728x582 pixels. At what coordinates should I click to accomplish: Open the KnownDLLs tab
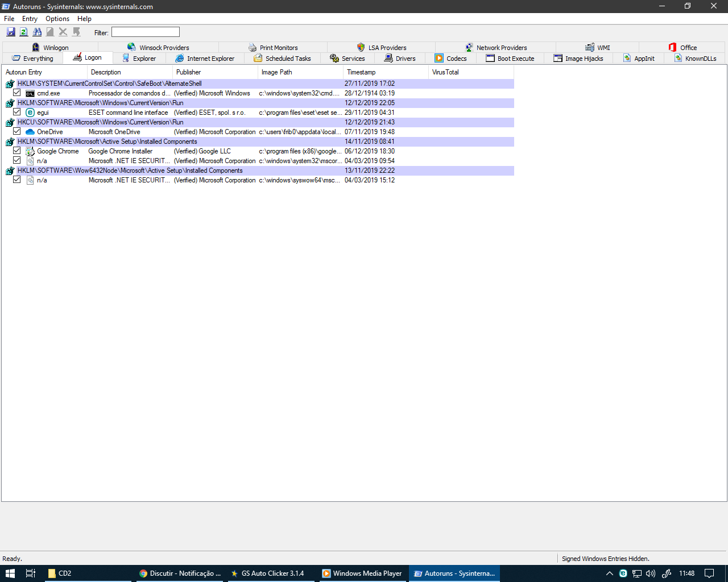tap(695, 59)
